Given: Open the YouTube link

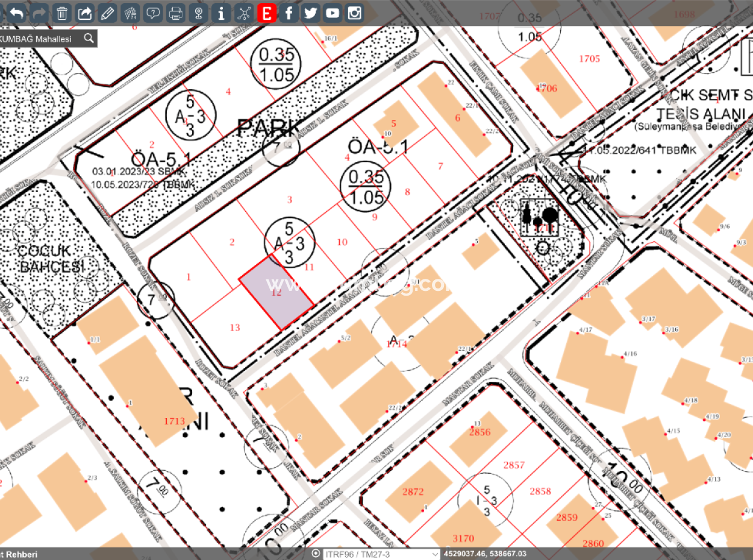Looking at the screenshot, I should 333,12.
